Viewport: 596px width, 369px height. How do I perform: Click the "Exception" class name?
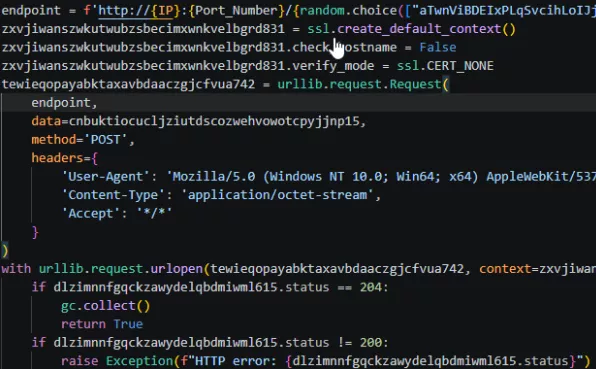tap(139, 361)
